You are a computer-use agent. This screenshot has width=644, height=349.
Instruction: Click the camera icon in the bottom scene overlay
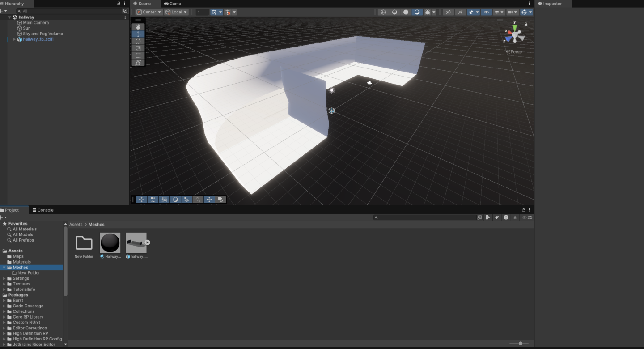(220, 200)
